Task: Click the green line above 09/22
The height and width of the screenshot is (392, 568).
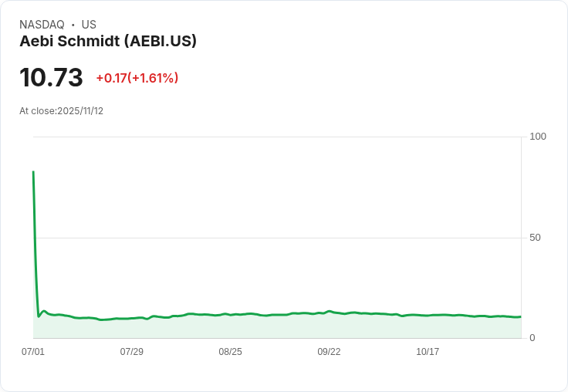Action: pos(329,312)
